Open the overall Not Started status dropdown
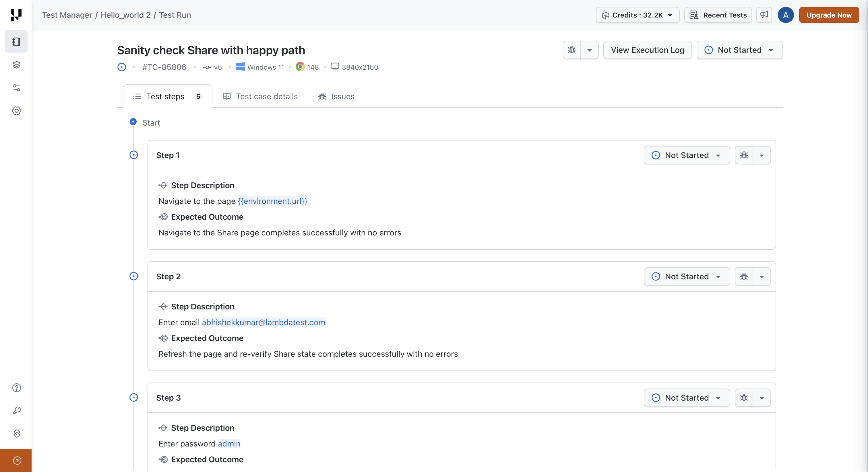868x472 pixels. (739, 50)
